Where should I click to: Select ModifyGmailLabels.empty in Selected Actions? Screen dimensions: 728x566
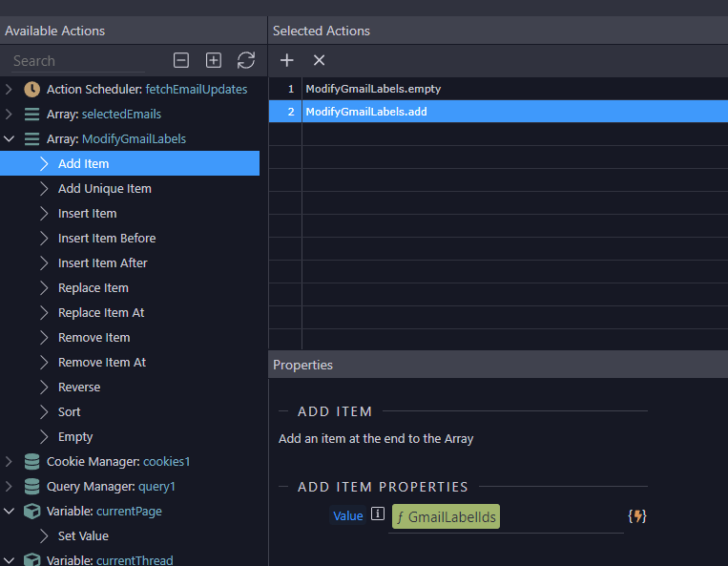tap(373, 89)
